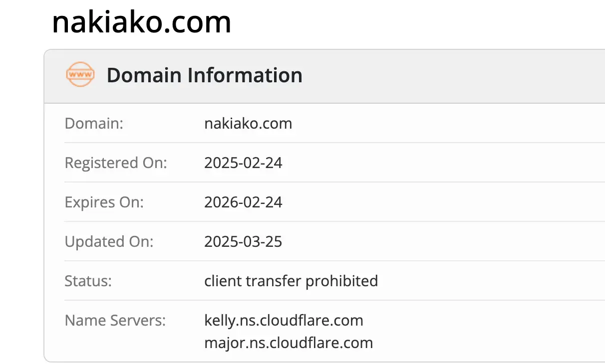Image resolution: width=605 pixels, height=364 pixels.
Task: Click the updated date 2025-03-25
Action: point(243,242)
